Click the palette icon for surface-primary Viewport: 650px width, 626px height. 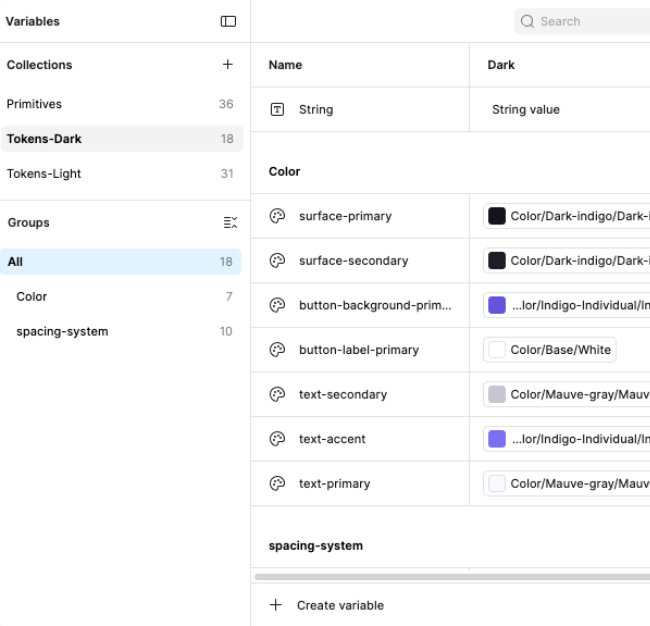(x=277, y=216)
